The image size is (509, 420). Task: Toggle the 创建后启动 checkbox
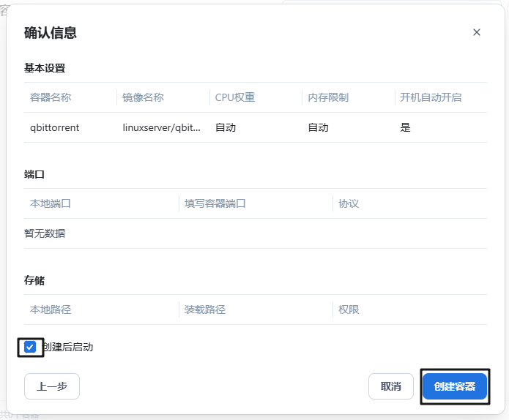(x=30, y=347)
